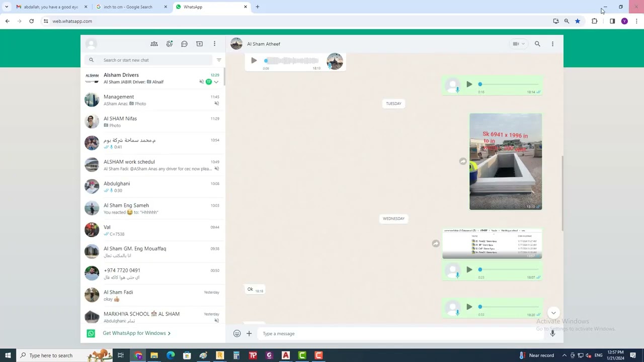
Task: Click the zoom magnifier icon in address bar
Action: pyautogui.click(x=567, y=21)
